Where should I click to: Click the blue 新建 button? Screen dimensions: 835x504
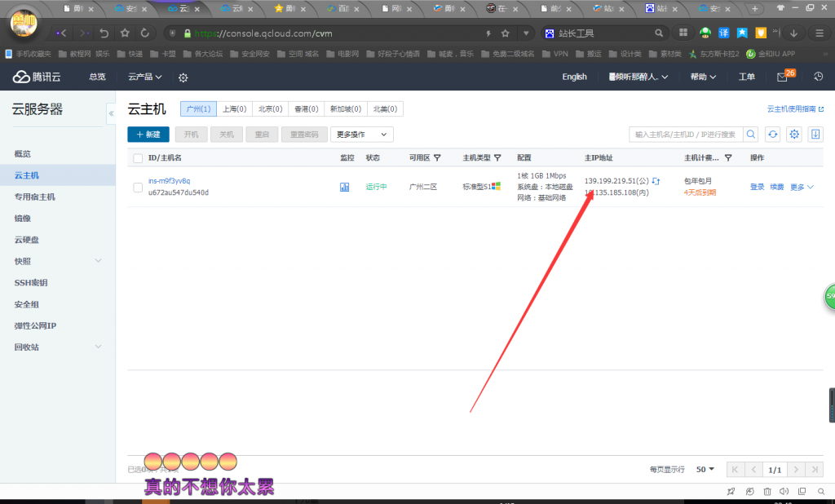tap(148, 135)
